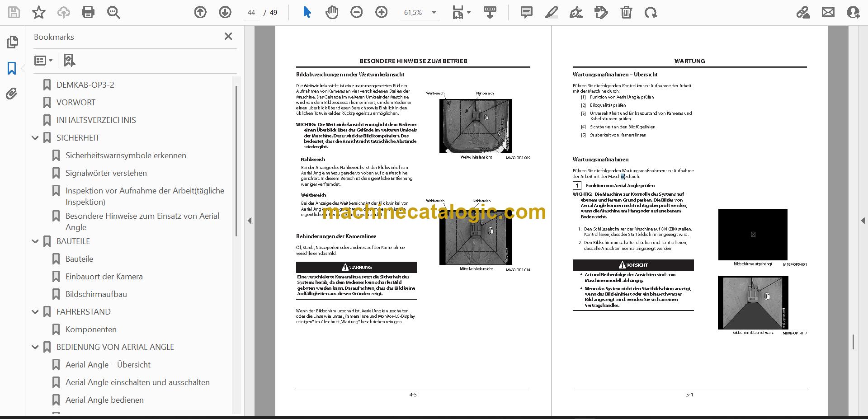Go to previous page arrow

tap(200, 12)
